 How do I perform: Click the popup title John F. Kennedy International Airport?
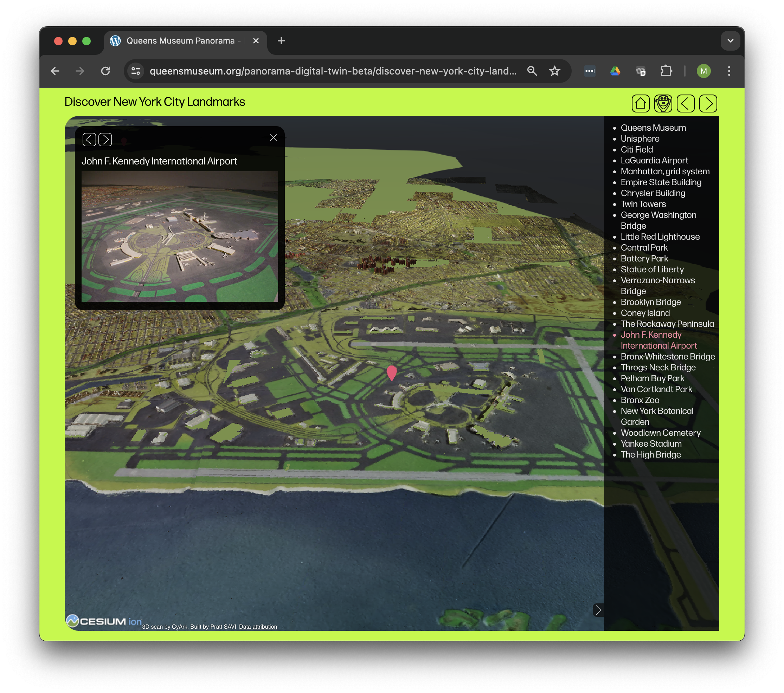(x=159, y=161)
